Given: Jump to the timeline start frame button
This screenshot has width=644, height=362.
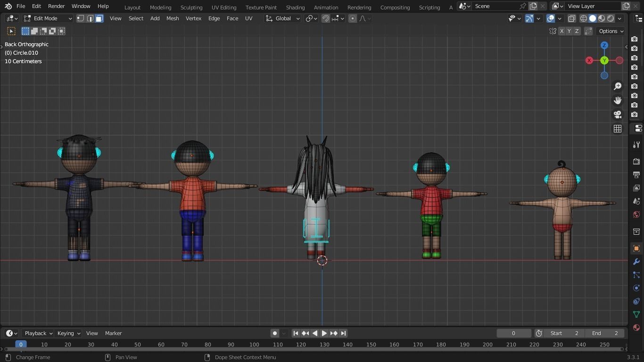Looking at the screenshot, I should (296, 333).
